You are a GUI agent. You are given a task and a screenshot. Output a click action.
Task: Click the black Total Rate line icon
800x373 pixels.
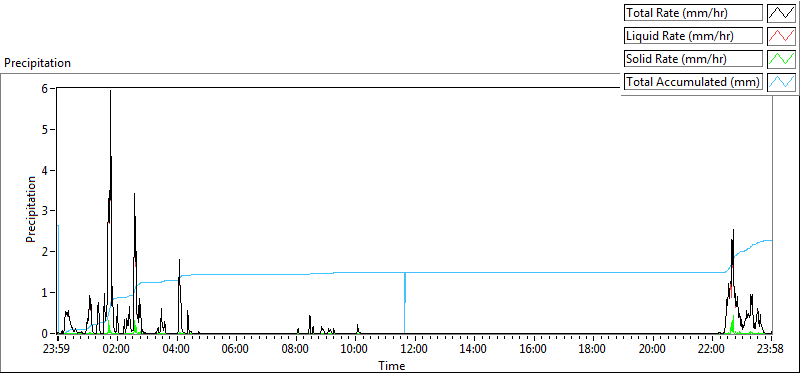(x=782, y=13)
